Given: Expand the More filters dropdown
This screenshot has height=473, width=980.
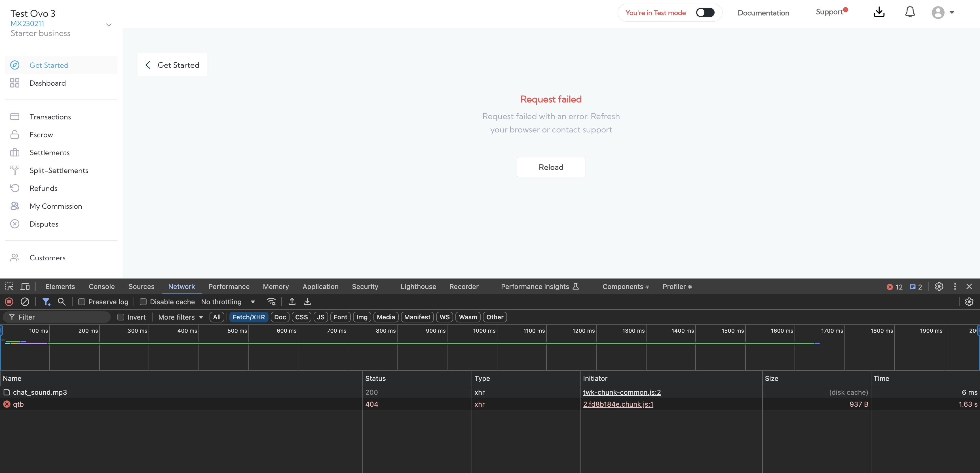Looking at the screenshot, I should (x=180, y=317).
